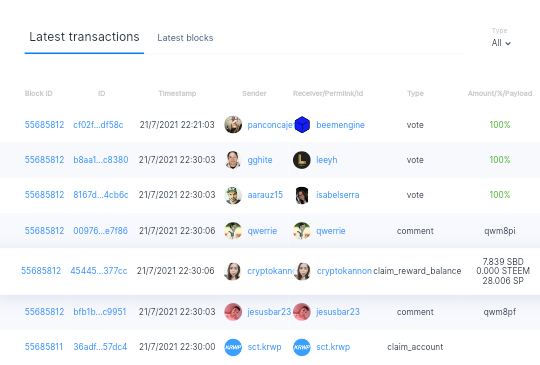Image resolution: width=540 pixels, height=365 pixels.
Task: Click timestamp 21/7/2021 22:30:00
Action: point(177,347)
